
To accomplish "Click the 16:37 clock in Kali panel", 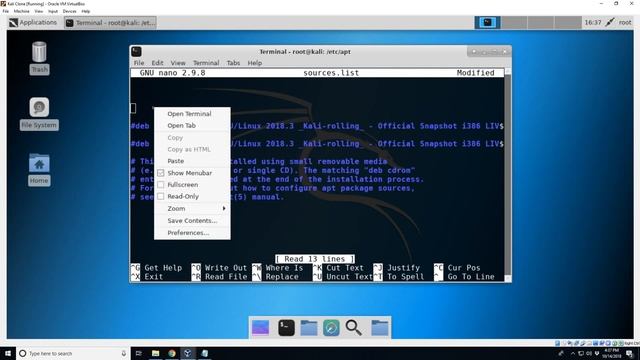I will coord(593,22).
